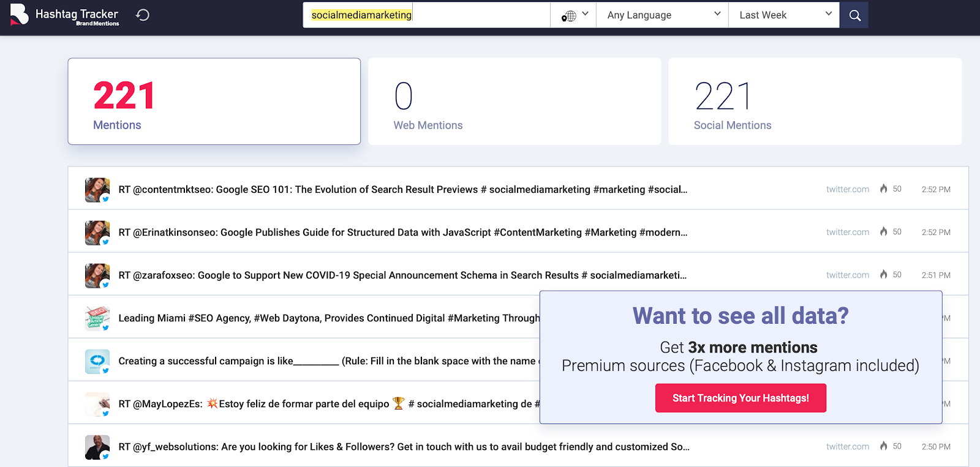Screen dimensions: 980x467
Task: Switch to the Social Mentions tab
Action: pyautogui.click(x=814, y=102)
